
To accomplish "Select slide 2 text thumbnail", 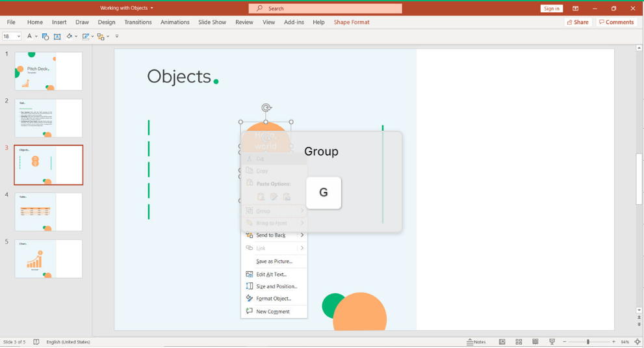I will coord(49,118).
